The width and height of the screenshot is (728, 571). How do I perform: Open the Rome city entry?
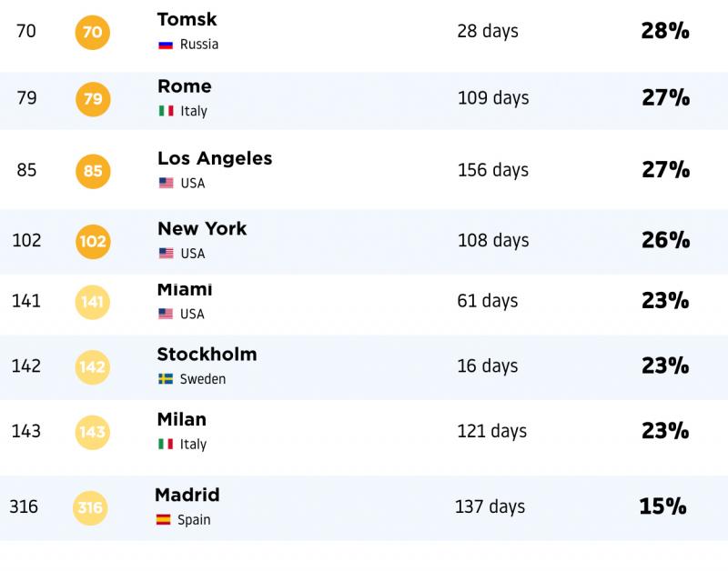click(x=185, y=86)
